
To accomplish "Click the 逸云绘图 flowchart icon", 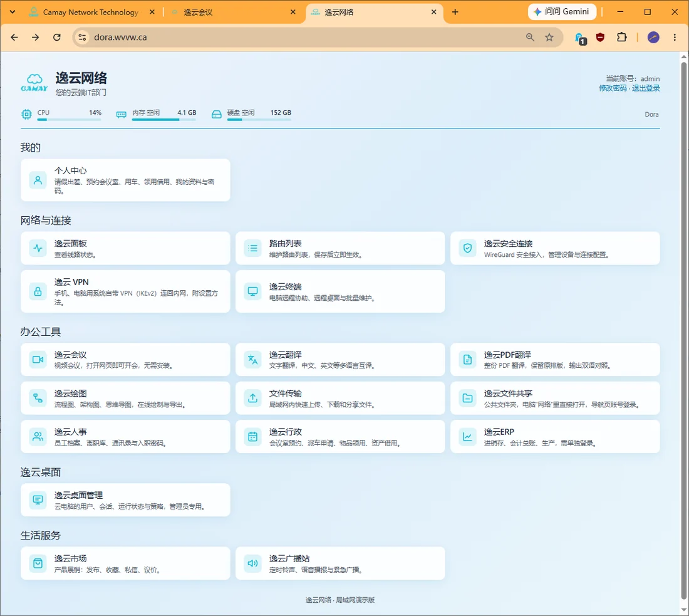I will pos(38,398).
